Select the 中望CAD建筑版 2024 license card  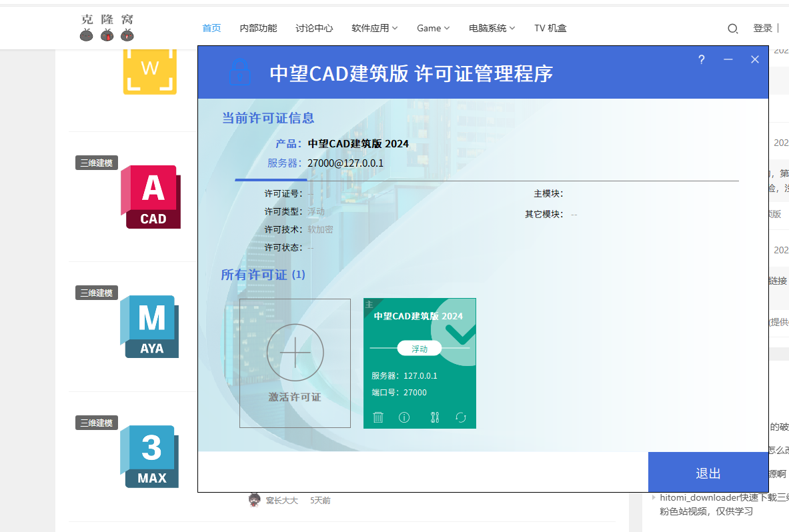tap(420, 363)
